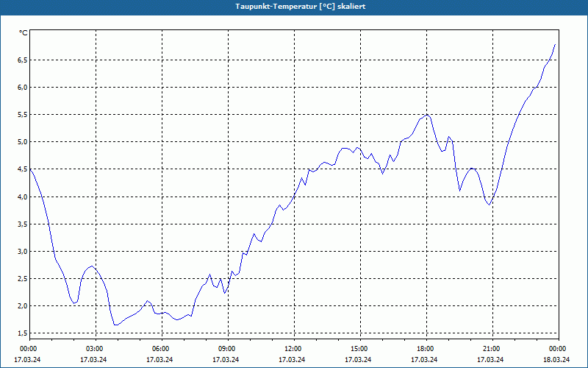Image resolution: width=588 pixels, height=368 pixels.
Task: Select the 5,0 y-axis value
Action: (x=23, y=142)
